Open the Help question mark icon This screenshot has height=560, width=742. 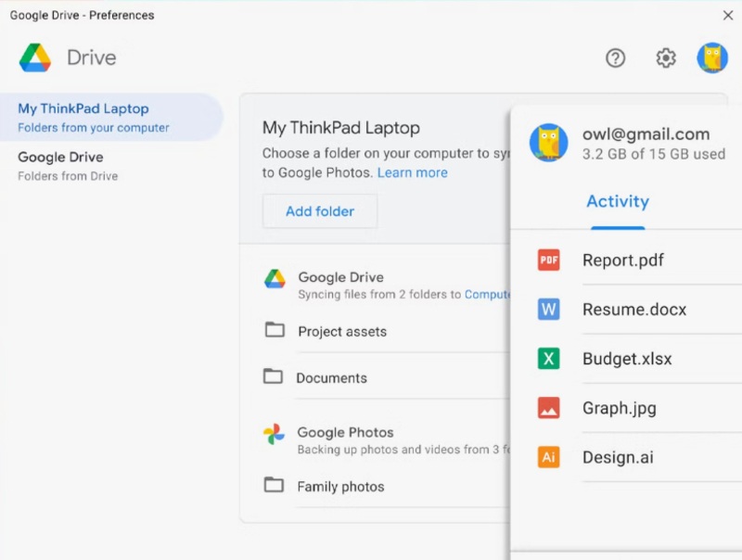(x=616, y=58)
